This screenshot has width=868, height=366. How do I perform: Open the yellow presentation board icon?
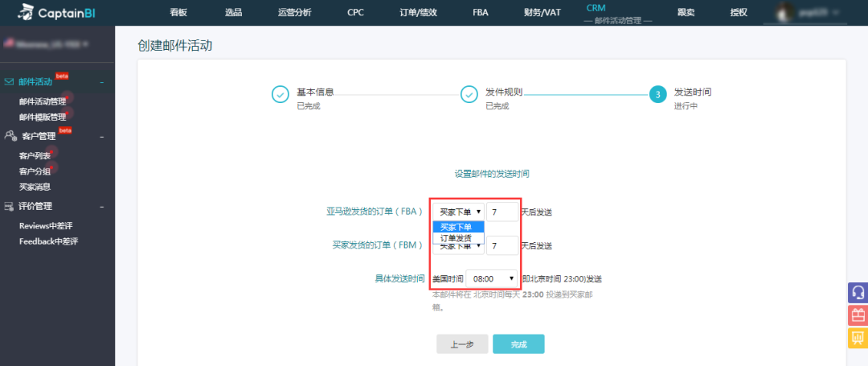pyautogui.click(x=858, y=338)
